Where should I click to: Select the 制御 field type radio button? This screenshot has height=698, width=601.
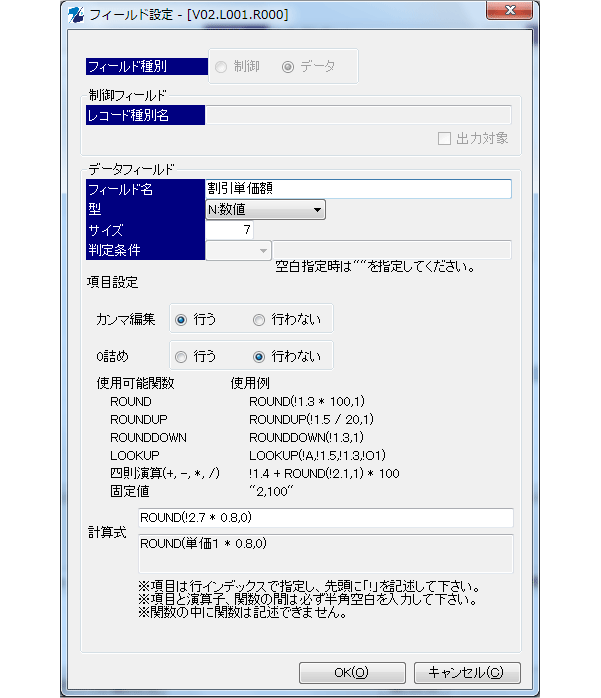pyautogui.click(x=221, y=67)
